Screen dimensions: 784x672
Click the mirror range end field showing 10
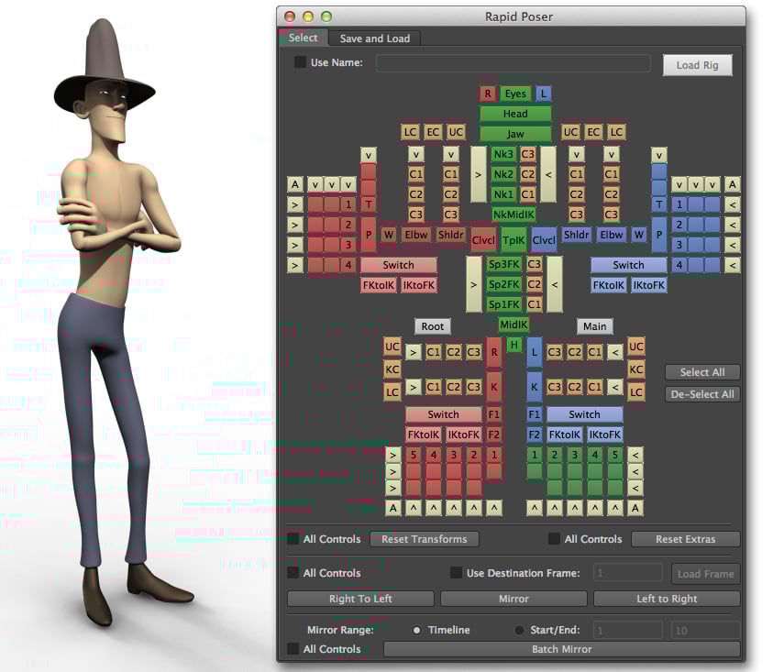tap(705, 630)
